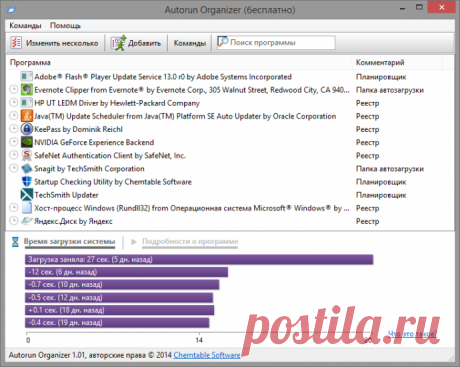The image size is (460, 367).
Task: Click Папка автозагрузки comment in Snagit row
Action: 390,169
